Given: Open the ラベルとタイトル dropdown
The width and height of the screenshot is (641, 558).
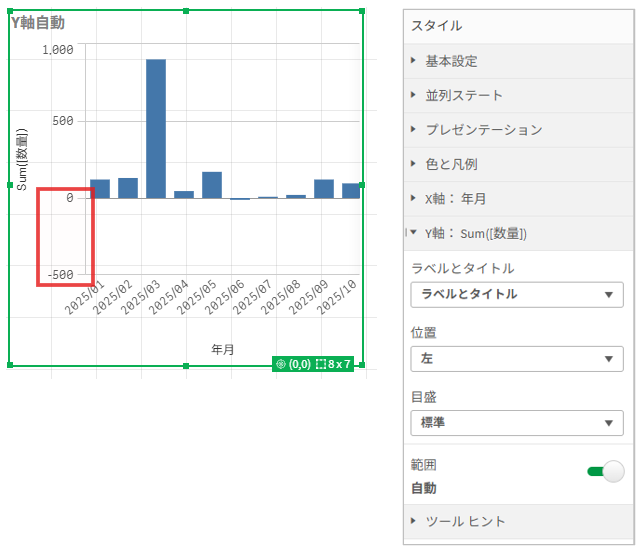Looking at the screenshot, I should (517, 294).
